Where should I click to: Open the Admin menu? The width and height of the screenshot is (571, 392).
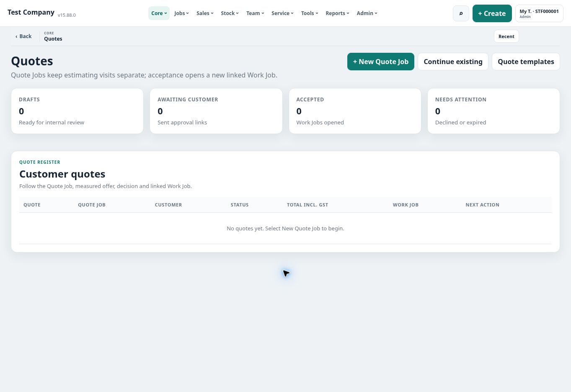[367, 13]
